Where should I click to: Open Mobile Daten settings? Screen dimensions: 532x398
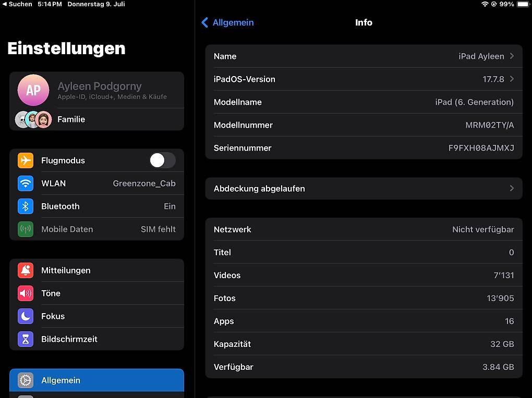click(96, 229)
